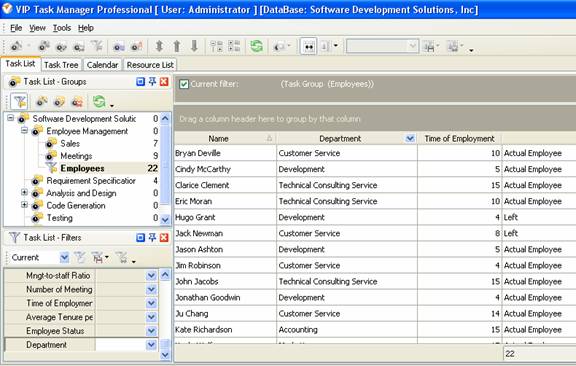Click the group icon with red mark in Groups toolbar
Image resolution: width=576 pixels, height=366 pixels.
77,102
